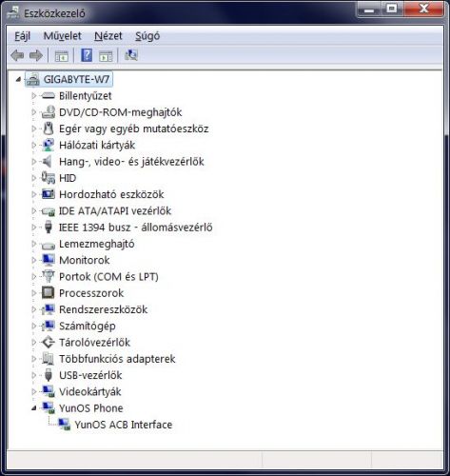Select the Többfunkciós adapterek icon
Screen dimensions: 450x476
tap(48, 359)
